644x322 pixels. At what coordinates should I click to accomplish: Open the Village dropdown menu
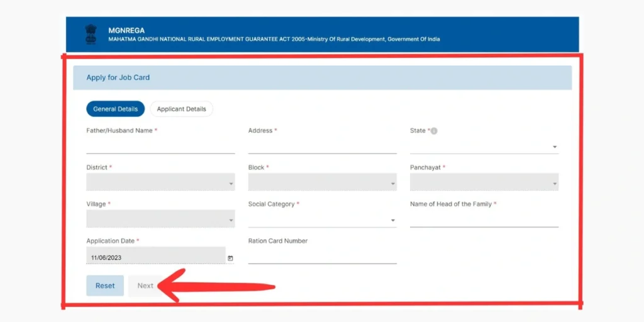click(160, 219)
